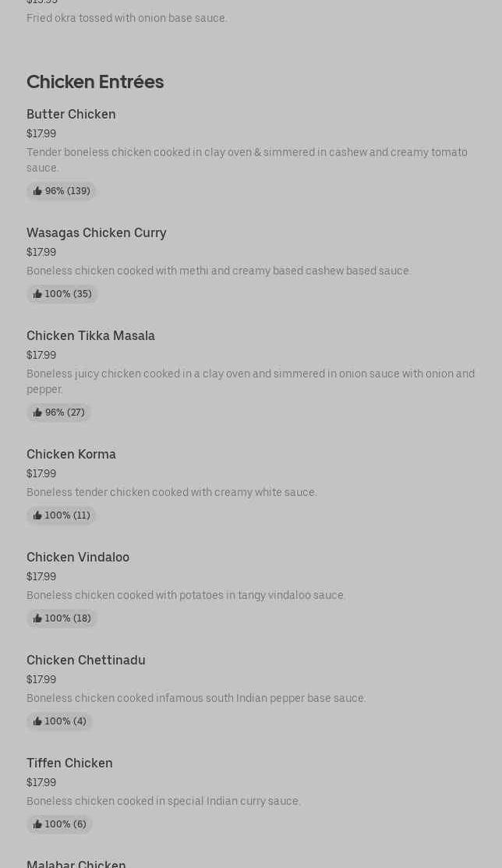Click thumbs-up icon under Chicken Tikka Masala
This screenshot has width=502, height=868.
[x=37, y=413]
